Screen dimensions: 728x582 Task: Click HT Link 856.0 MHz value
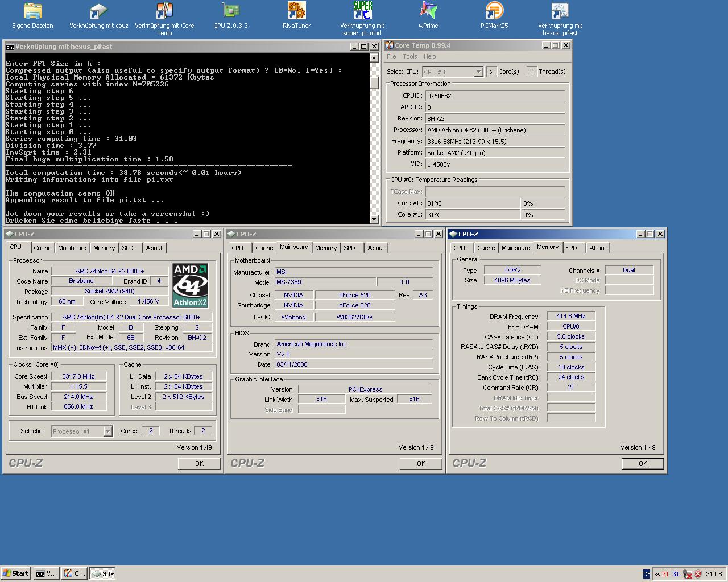(78, 406)
